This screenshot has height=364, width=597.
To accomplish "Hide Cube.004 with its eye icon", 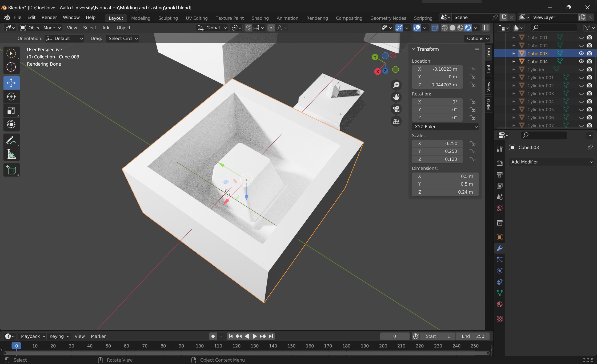I will click(581, 61).
